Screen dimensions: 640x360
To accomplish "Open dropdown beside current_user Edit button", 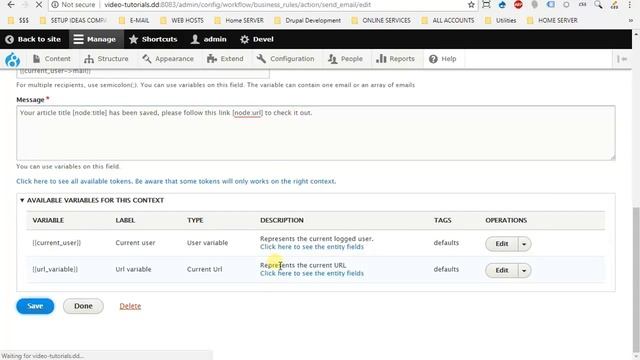I will [x=524, y=244].
